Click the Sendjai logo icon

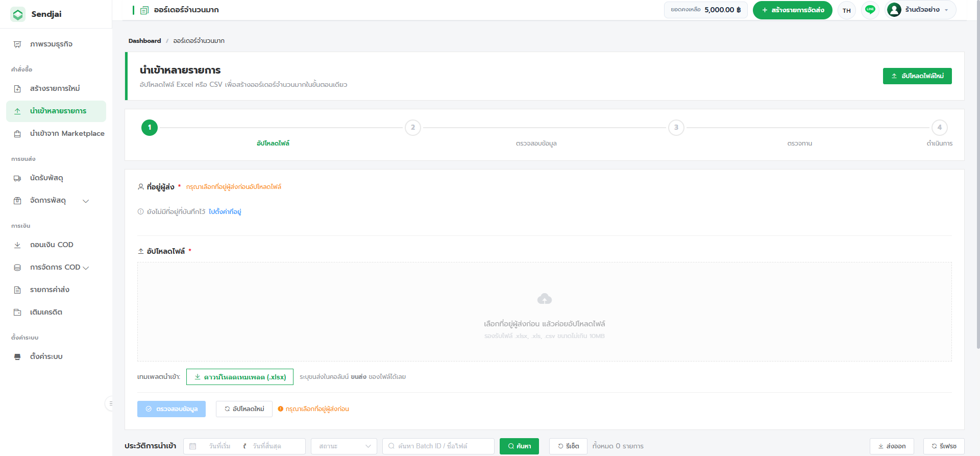point(18,14)
